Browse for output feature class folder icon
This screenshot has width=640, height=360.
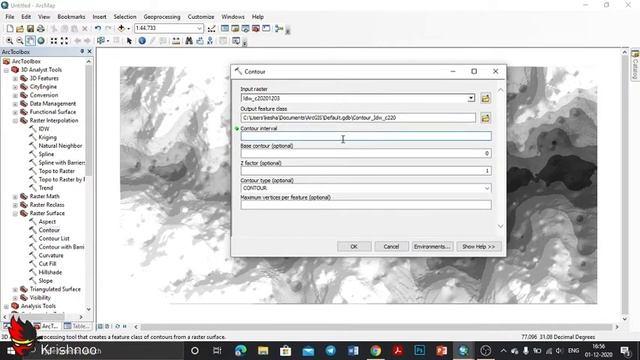pyautogui.click(x=485, y=118)
